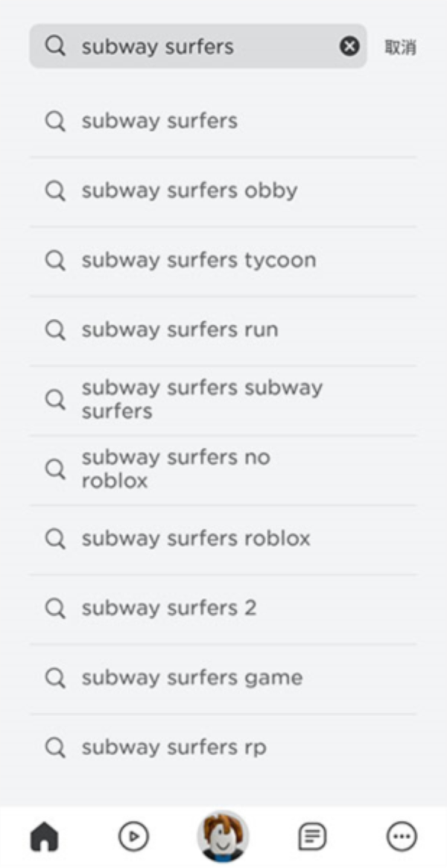Open the More options ellipsis icon

point(402,837)
